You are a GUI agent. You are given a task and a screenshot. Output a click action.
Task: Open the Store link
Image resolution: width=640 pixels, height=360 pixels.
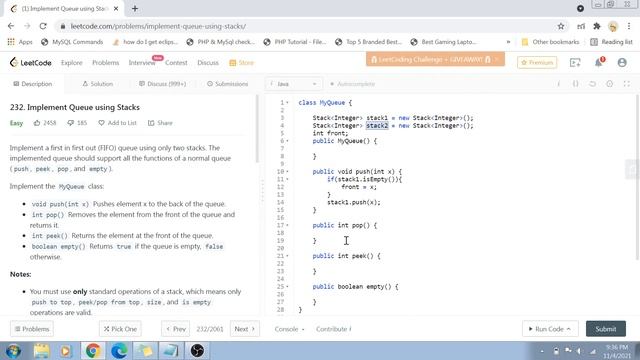pyautogui.click(x=242, y=62)
